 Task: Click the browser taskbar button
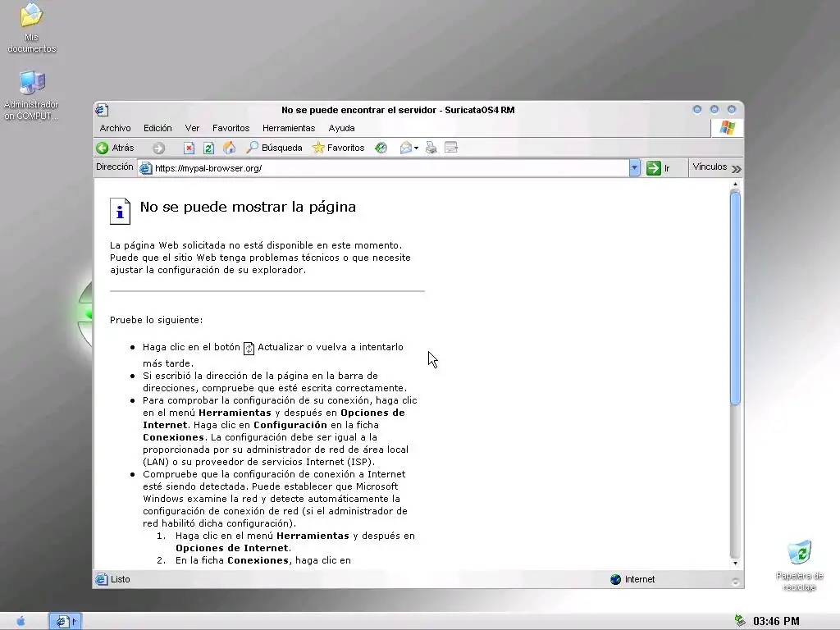point(66,622)
